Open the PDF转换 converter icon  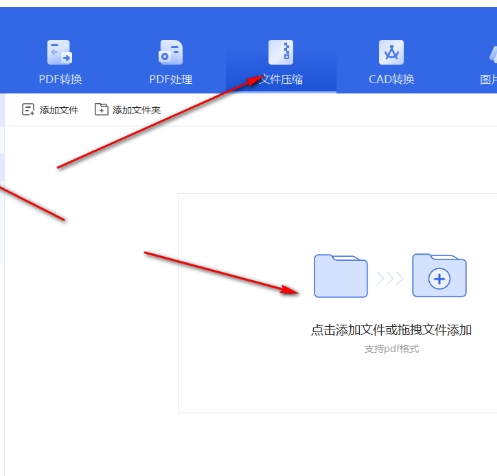tap(60, 52)
